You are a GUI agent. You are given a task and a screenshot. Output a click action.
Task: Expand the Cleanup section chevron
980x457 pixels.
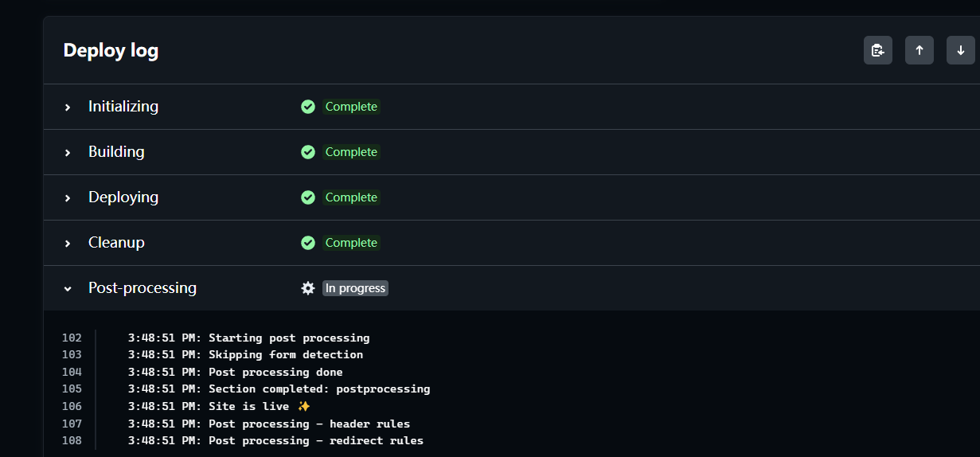coord(68,243)
